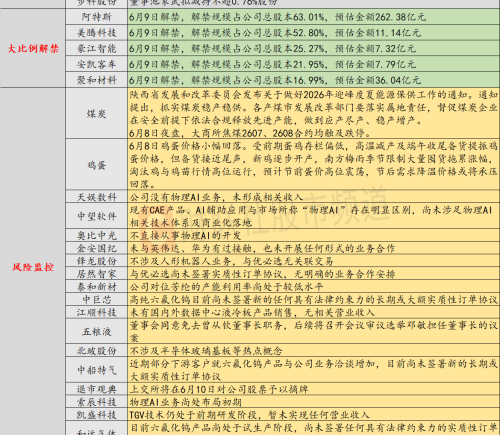This screenshot has height=435, width=500.
Task: Select the unlock detail showing 63.01% share
Action: coord(313,17)
